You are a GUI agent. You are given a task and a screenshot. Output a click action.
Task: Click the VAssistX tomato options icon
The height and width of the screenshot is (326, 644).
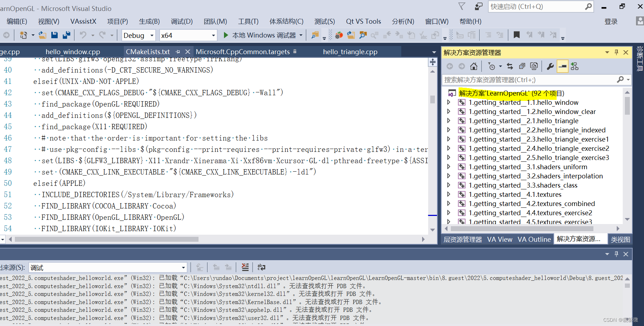pyautogui.click(x=339, y=35)
